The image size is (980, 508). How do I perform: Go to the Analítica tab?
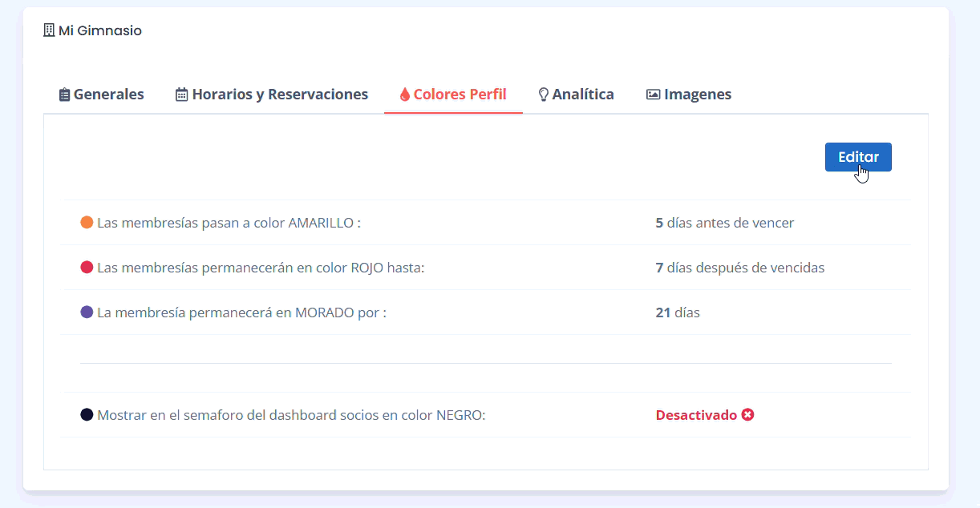(x=583, y=95)
